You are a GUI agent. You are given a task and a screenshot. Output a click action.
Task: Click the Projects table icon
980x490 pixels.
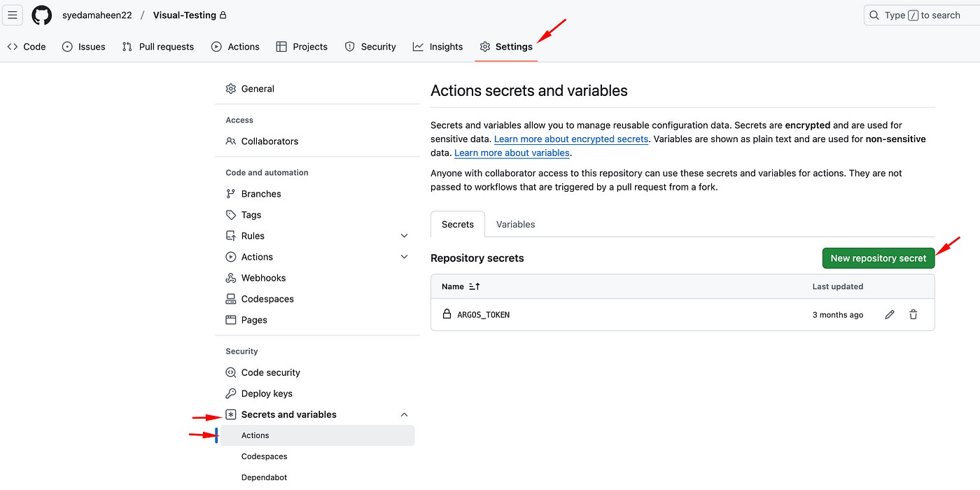pyautogui.click(x=281, y=47)
